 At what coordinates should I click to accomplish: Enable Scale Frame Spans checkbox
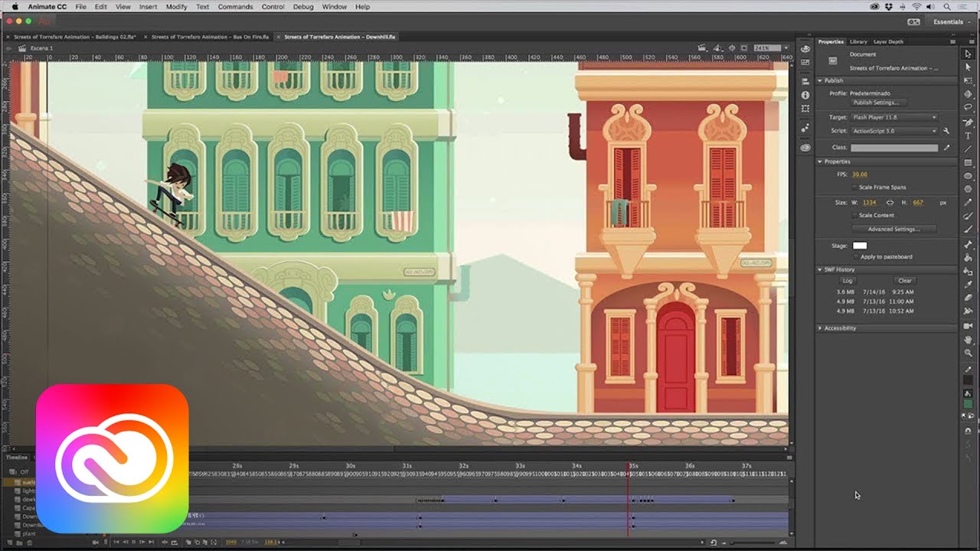click(854, 187)
